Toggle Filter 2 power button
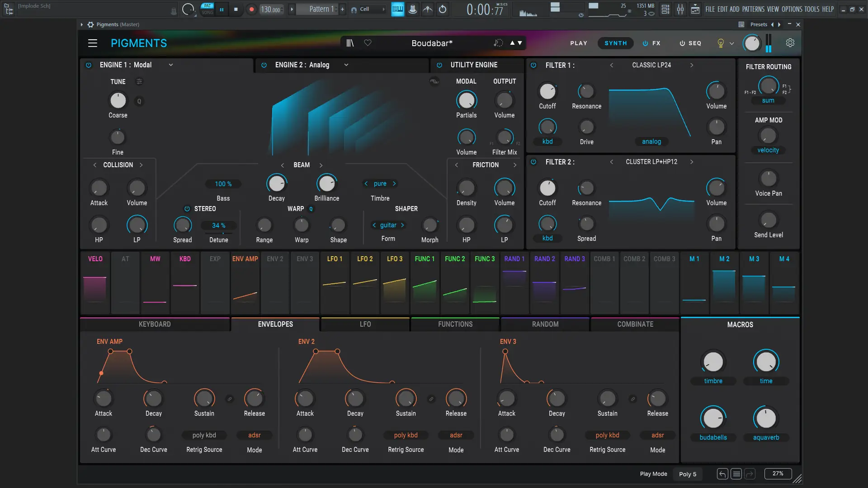The image size is (868, 488). pos(533,161)
